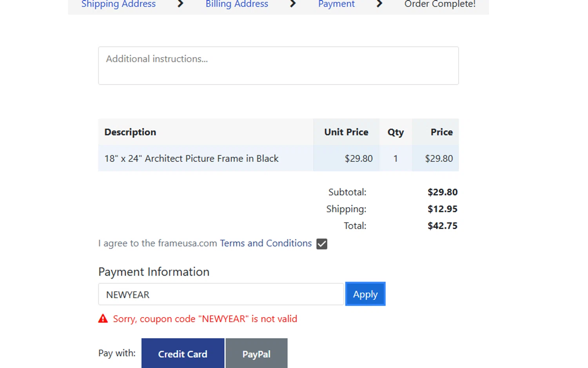Click the red warning triangle icon
Image resolution: width=588 pixels, height=368 pixels.
click(x=103, y=318)
